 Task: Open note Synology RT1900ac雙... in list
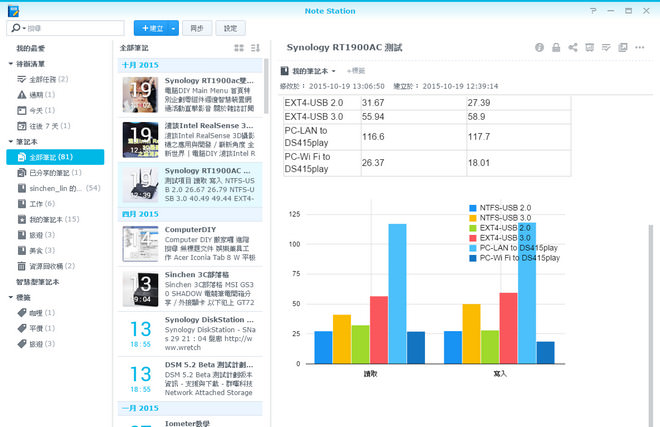pos(190,95)
